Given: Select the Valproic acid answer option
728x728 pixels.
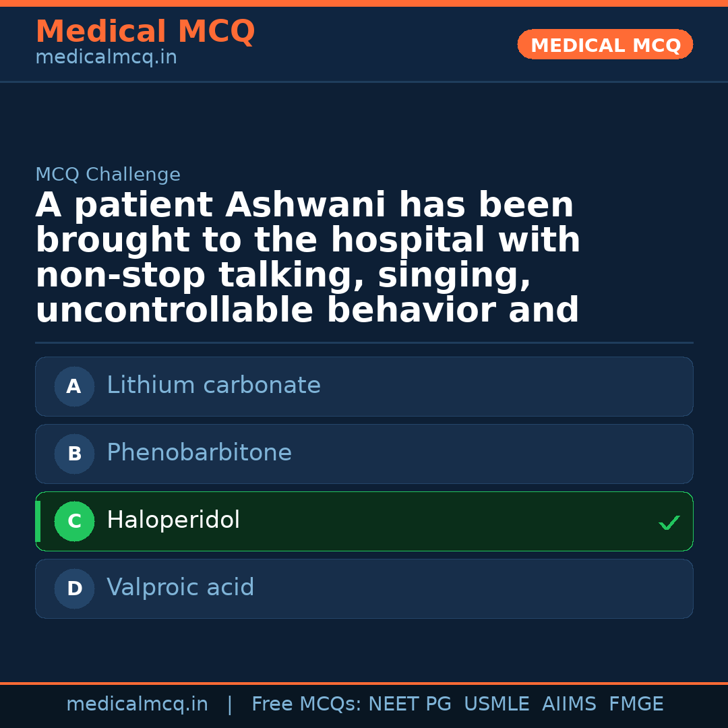Looking at the screenshot, I should point(364,588).
